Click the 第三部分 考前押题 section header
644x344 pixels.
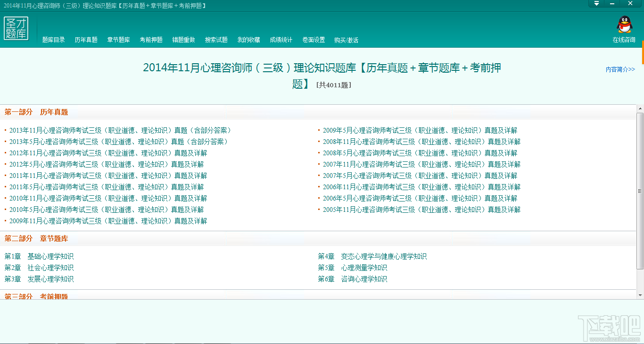point(36,296)
